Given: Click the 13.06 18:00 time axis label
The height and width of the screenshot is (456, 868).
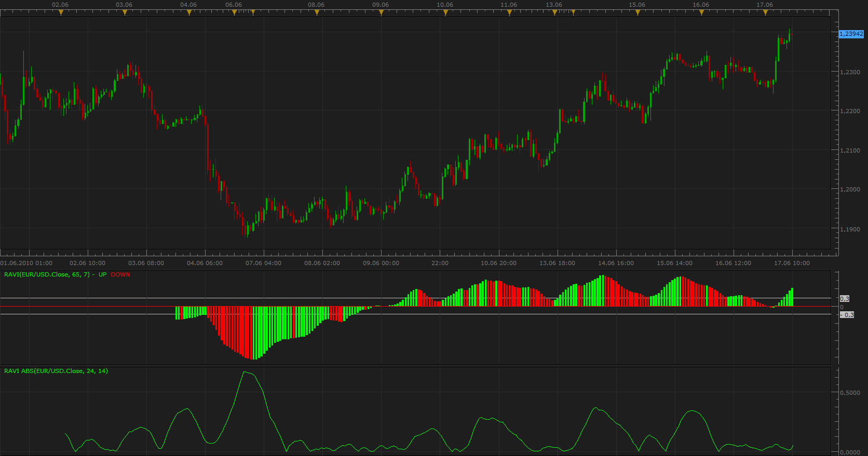Looking at the screenshot, I should [x=557, y=263].
